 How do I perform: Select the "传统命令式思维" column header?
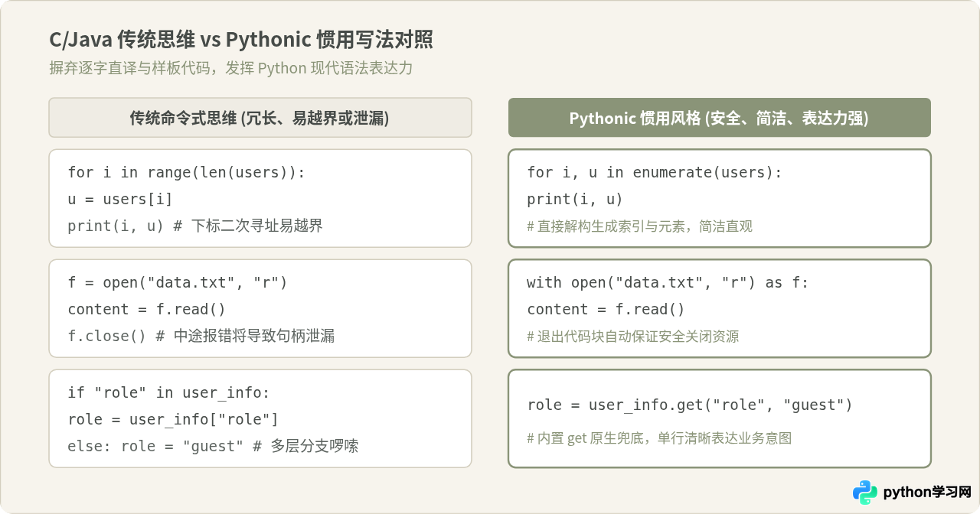click(x=260, y=118)
